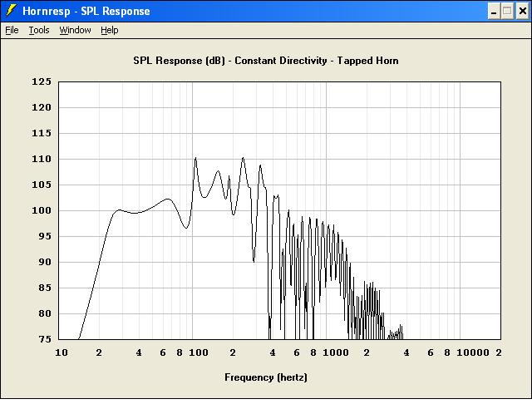This screenshot has width=532, height=404.
Task: Click the 10000 frequency axis label
Action: pos(473,352)
